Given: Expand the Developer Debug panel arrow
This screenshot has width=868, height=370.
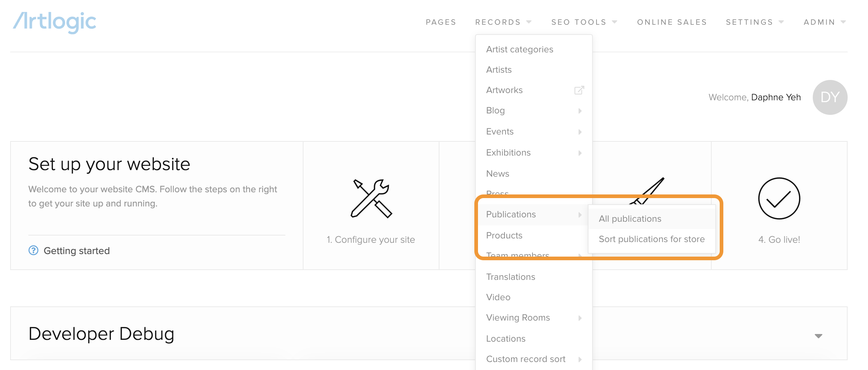Looking at the screenshot, I should pos(818,336).
